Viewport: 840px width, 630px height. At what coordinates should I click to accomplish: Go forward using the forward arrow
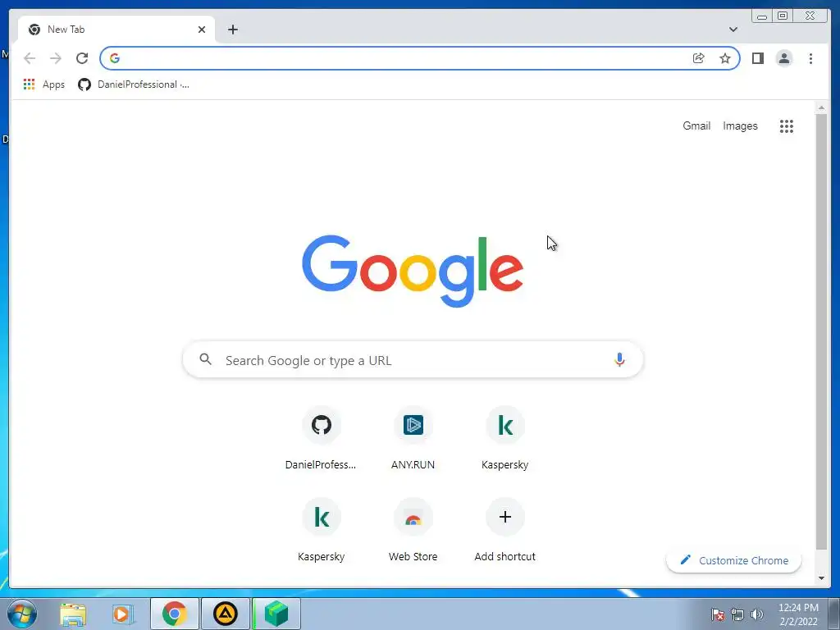click(x=56, y=58)
